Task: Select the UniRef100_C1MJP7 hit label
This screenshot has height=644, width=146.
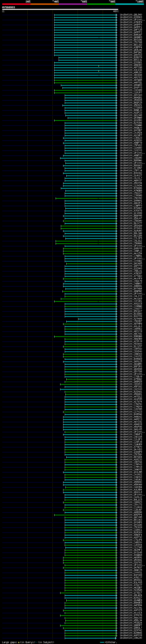Action: click(131, 93)
